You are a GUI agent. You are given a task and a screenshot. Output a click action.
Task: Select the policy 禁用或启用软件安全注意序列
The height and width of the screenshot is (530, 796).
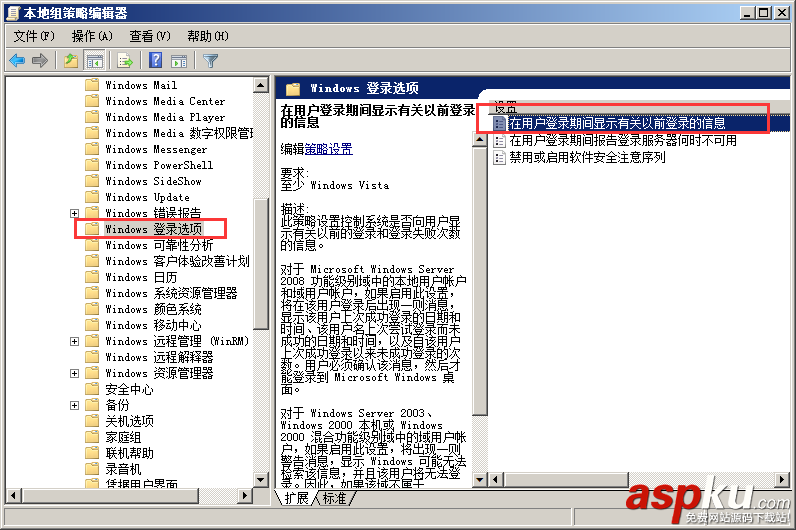(x=587, y=157)
